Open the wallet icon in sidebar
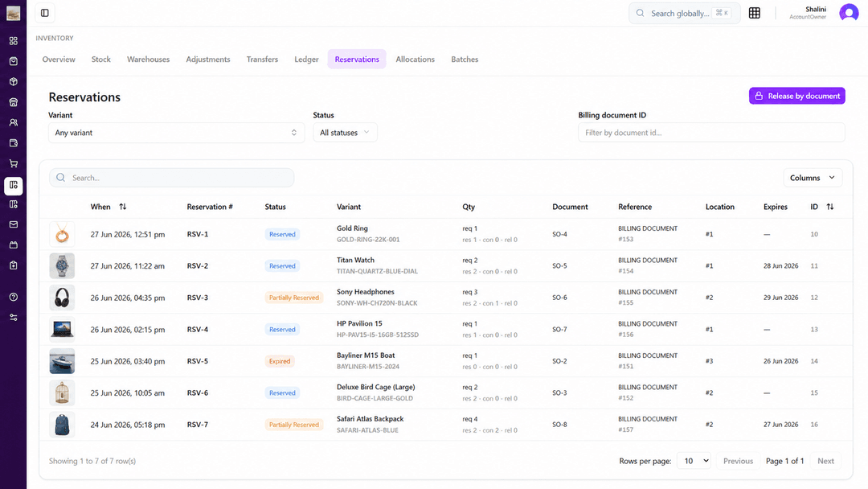 coord(14,143)
